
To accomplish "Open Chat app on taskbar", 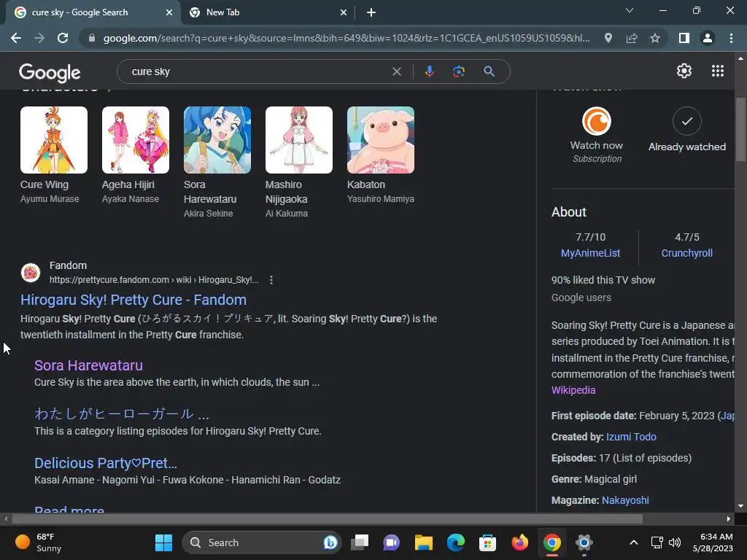I will (392, 542).
